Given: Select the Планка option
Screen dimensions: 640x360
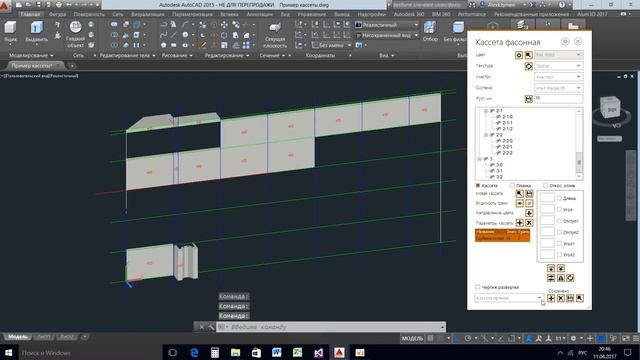Looking at the screenshot, I should point(512,186).
